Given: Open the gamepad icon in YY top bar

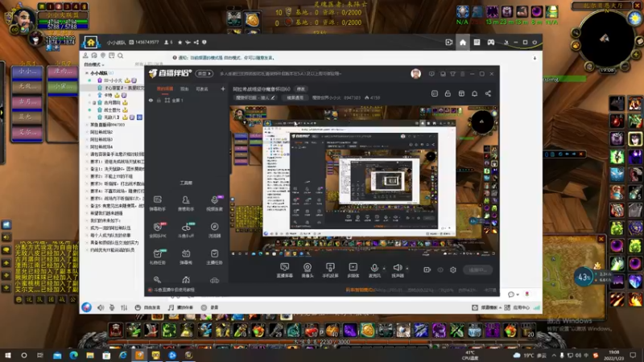Looking at the screenshot, I should coord(491,43).
